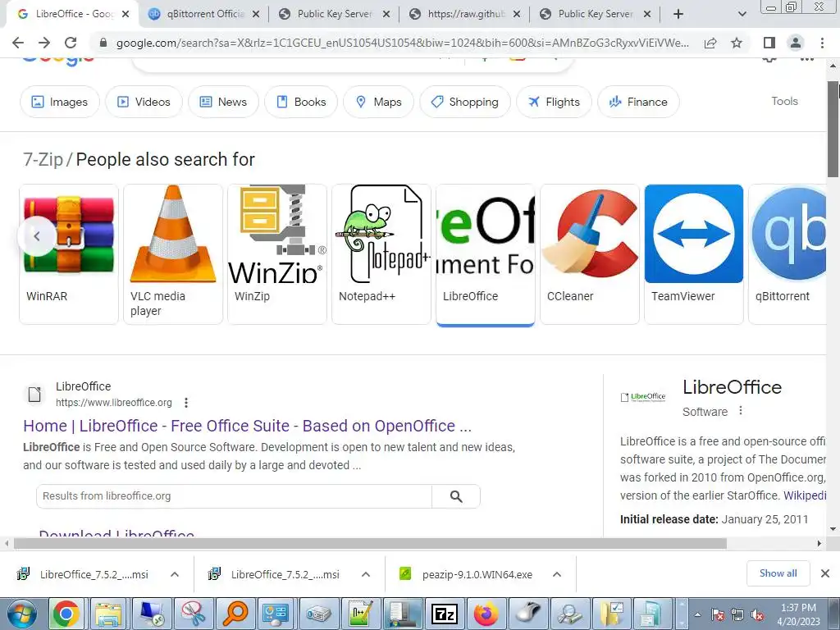
Task: Click the Chrome taskbar icon
Action: click(x=66, y=614)
